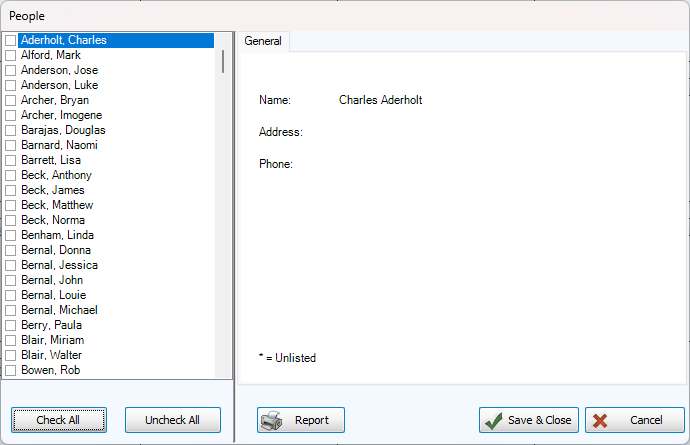Click the printer icon on Report button
The width and height of the screenshot is (690, 445).
click(x=271, y=421)
